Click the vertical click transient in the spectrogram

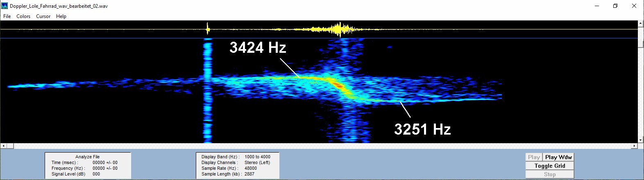pos(208,90)
